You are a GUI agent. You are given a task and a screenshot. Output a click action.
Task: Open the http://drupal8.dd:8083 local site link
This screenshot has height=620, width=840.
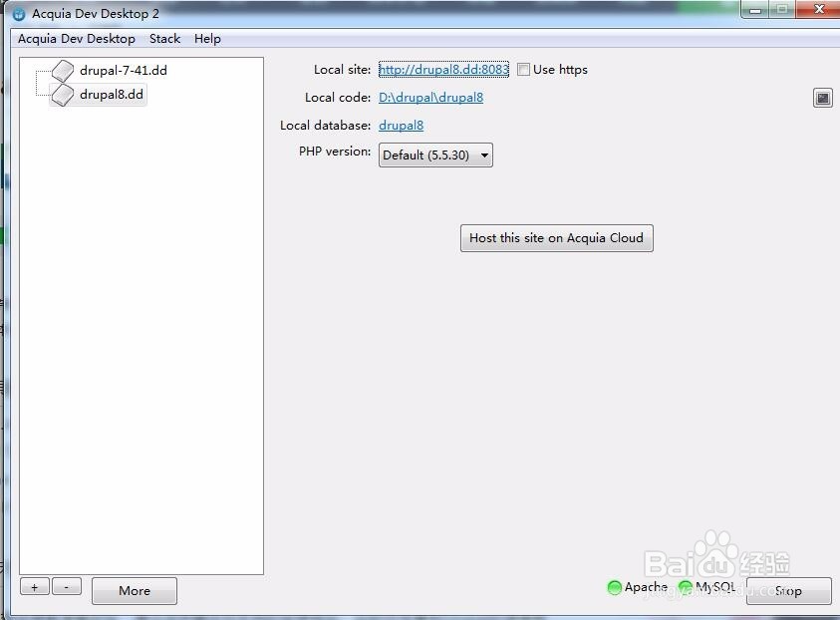(x=443, y=70)
